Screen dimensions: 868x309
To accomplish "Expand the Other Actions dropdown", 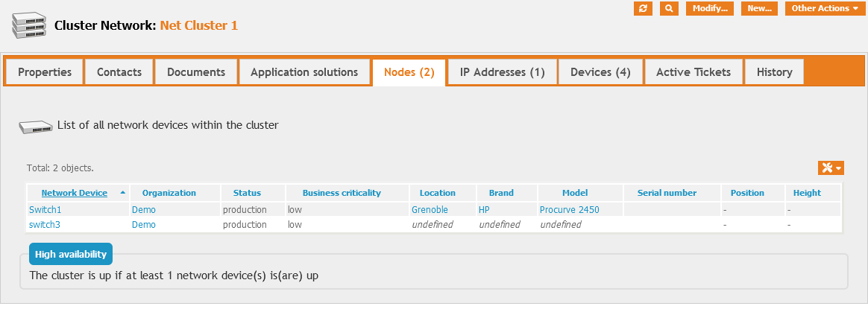I will point(825,8).
